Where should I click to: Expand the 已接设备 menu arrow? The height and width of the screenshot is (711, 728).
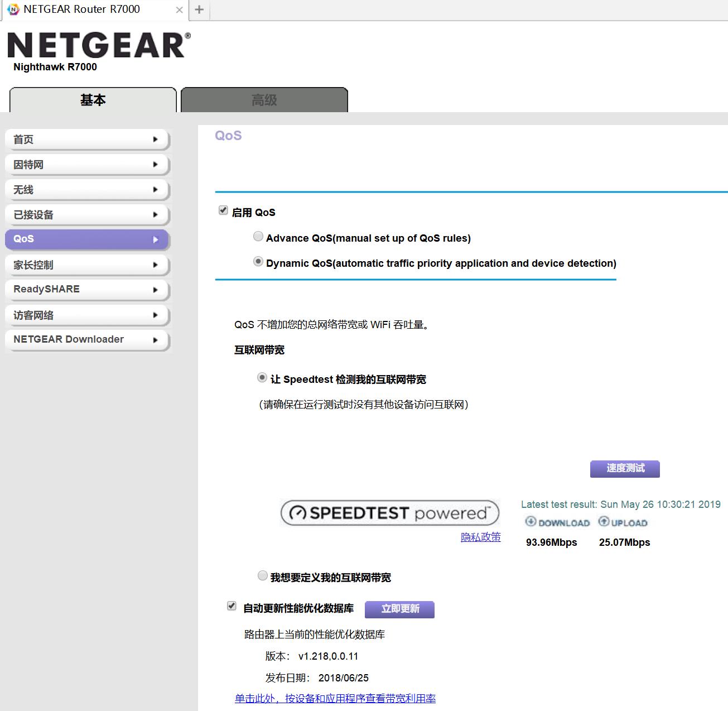156,215
